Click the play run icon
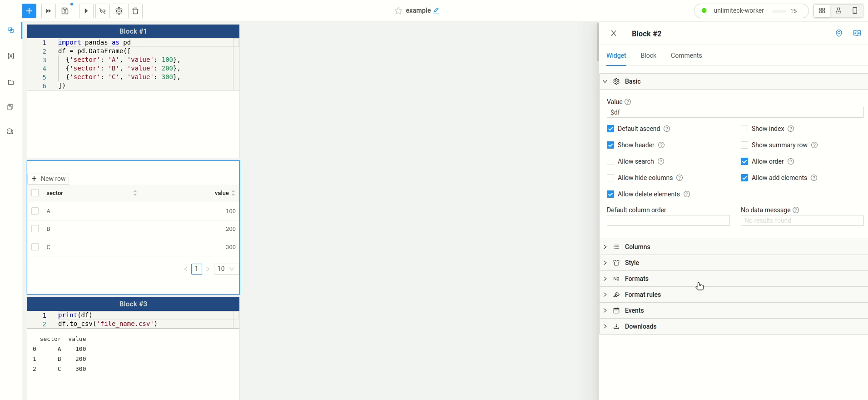 coord(86,11)
